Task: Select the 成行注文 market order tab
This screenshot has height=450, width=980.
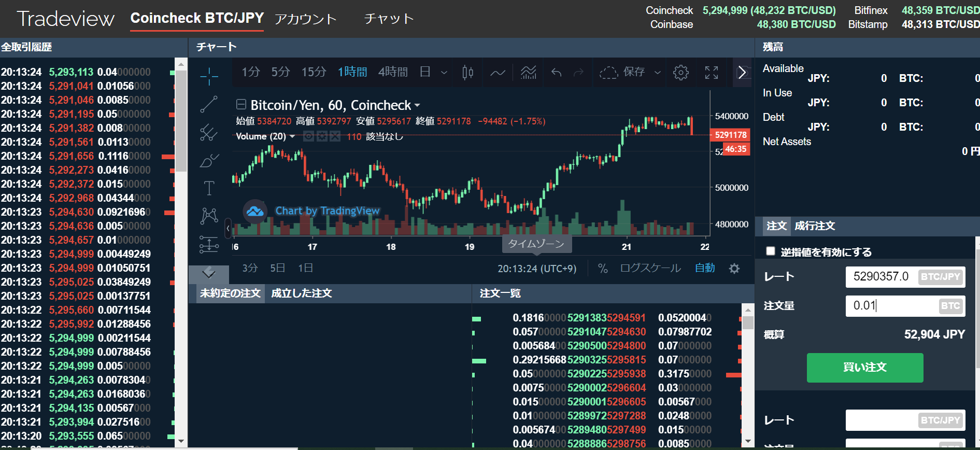Action: (x=815, y=226)
